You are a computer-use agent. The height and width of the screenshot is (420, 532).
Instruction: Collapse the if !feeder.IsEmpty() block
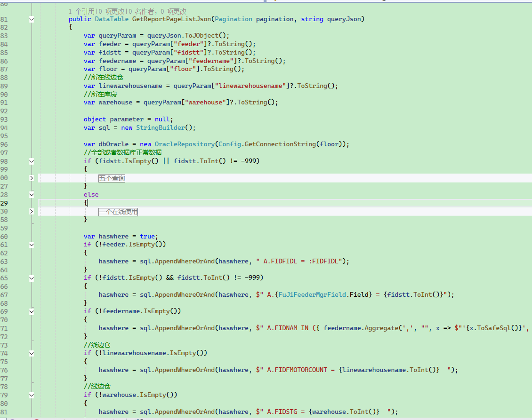(32, 245)
